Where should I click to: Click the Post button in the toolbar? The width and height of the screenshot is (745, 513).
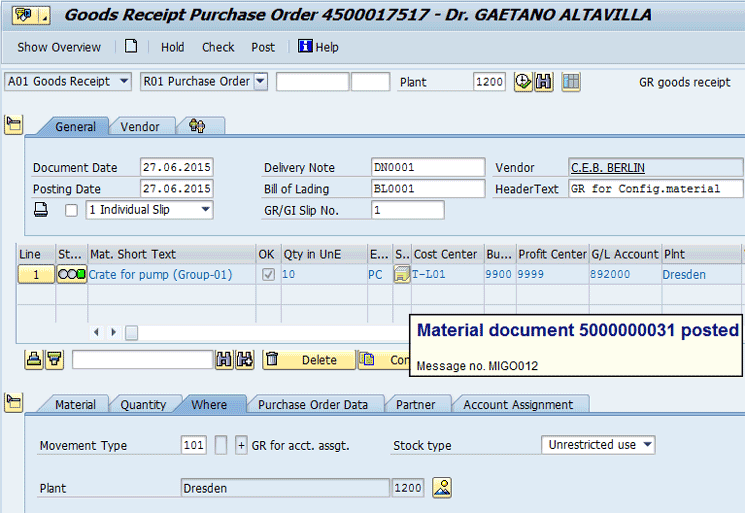263,47
